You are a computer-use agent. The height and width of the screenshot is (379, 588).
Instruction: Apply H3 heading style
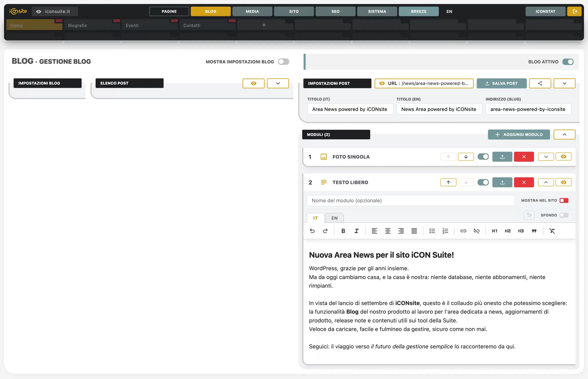521,231
